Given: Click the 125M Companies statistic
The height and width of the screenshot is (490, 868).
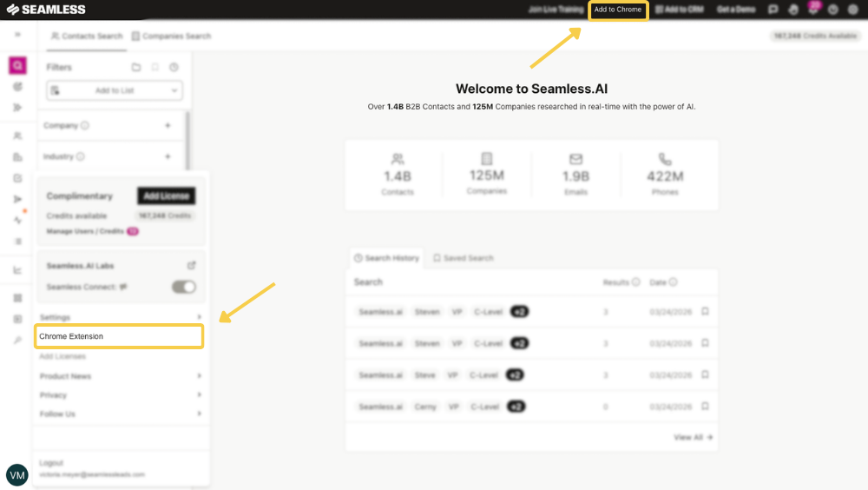Looking at the screenshot, I should 487,175.
